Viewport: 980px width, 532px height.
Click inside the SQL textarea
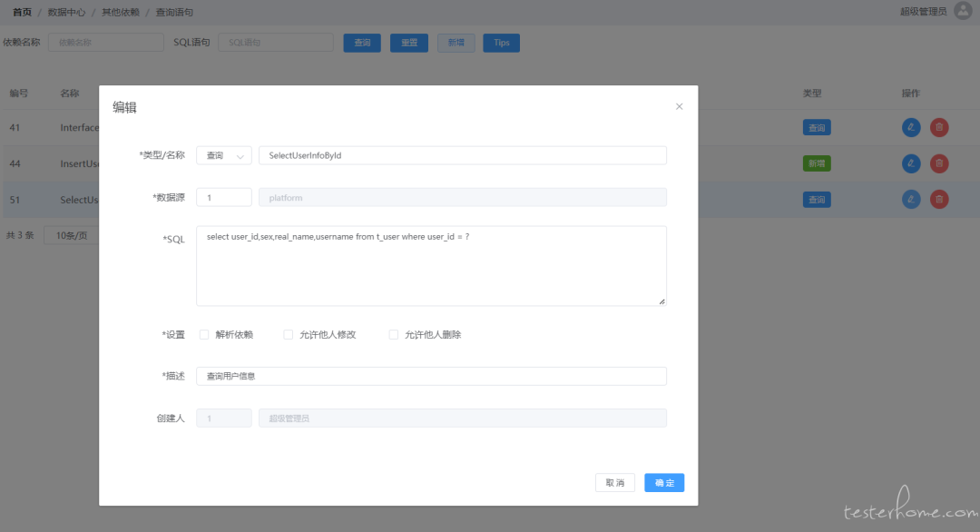[431, 266]
